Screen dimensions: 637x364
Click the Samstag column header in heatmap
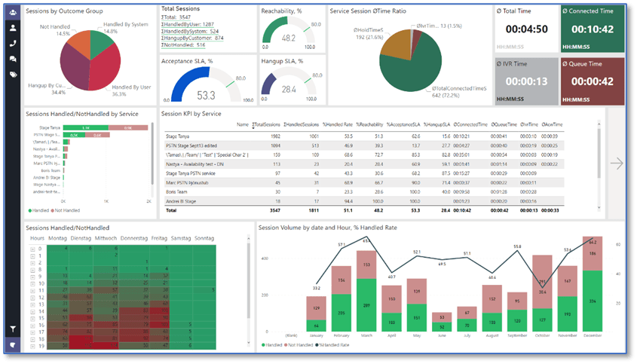click(x=181, y=238)
